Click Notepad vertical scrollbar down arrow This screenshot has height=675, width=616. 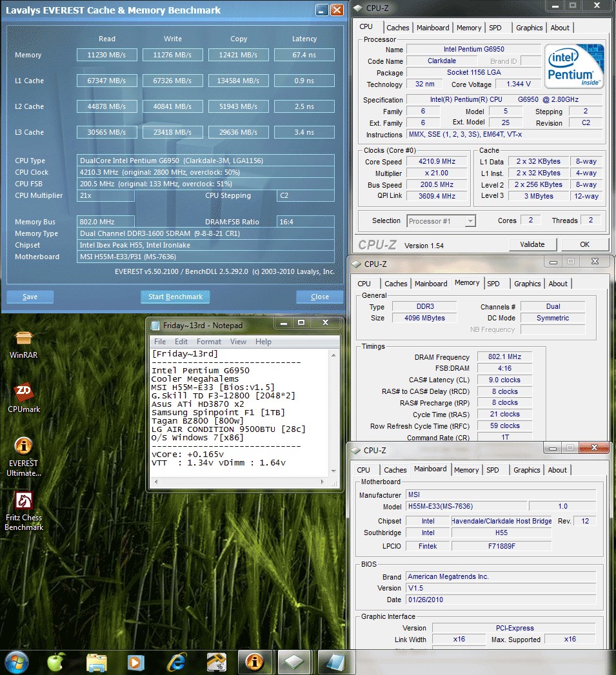(333, 471)
